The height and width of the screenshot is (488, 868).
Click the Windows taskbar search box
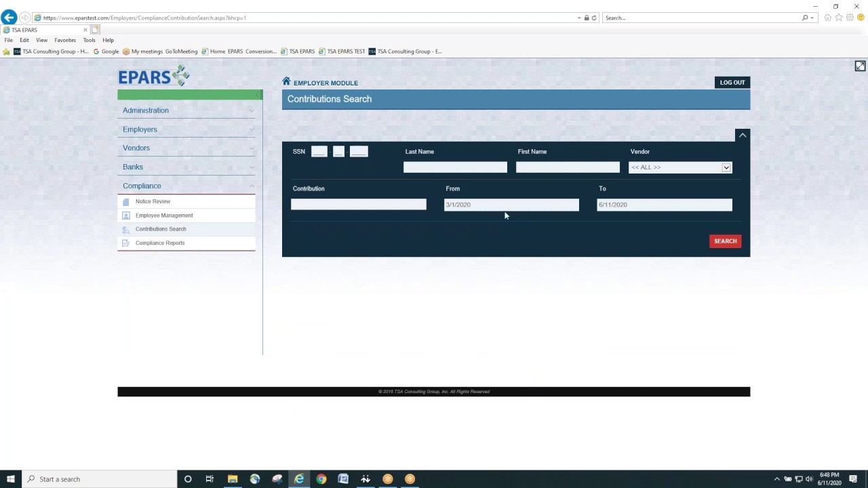99,479
